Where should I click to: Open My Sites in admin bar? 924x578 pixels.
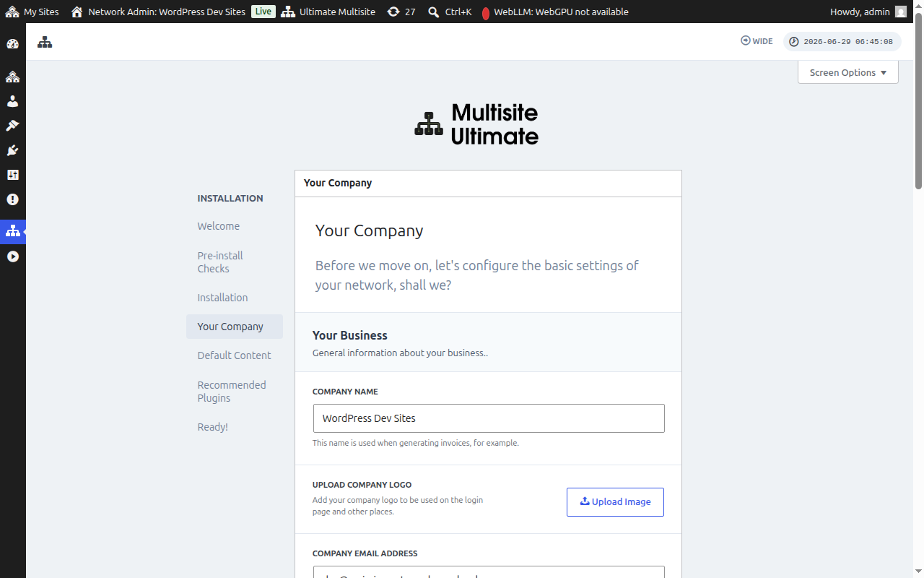click(x=32, y=12)
